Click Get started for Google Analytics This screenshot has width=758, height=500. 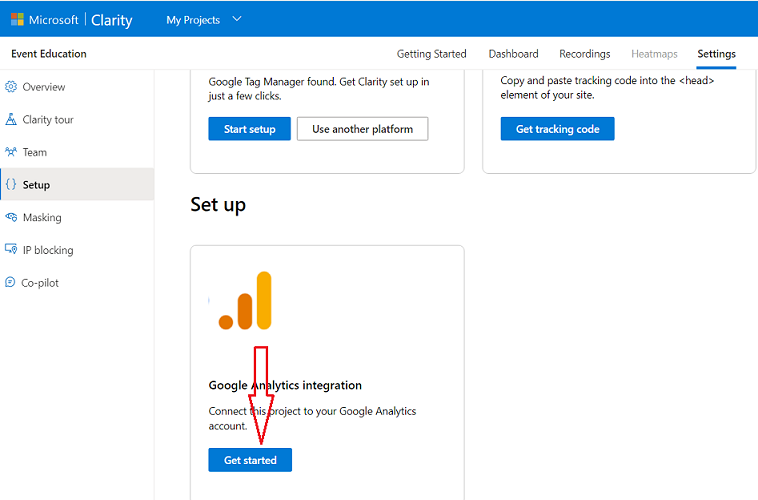pyautogui.click(x=250, y=460)
